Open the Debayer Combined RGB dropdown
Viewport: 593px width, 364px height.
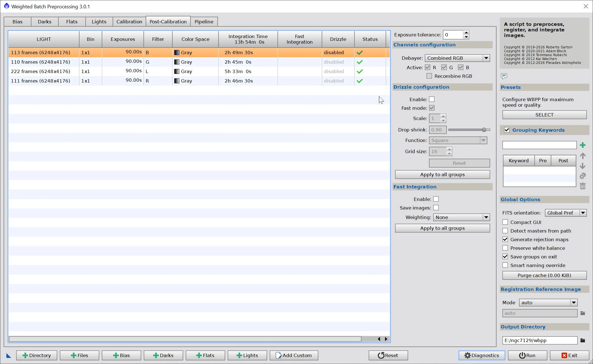point(457,58)
